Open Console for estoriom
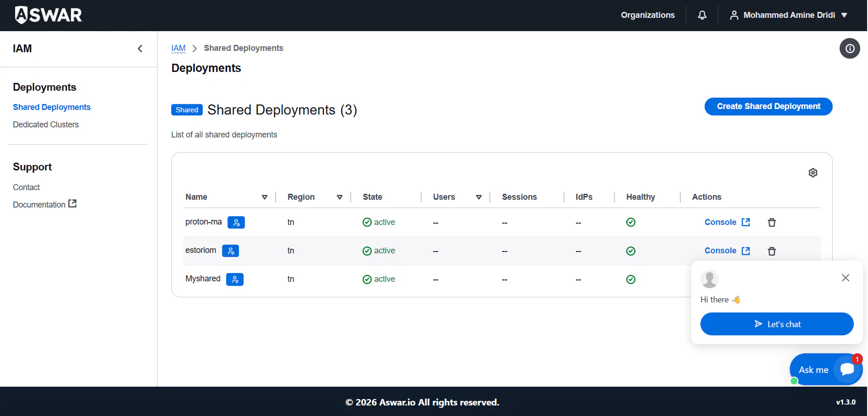868x416 pixels. pyautogui.click(x=727, y=251)
